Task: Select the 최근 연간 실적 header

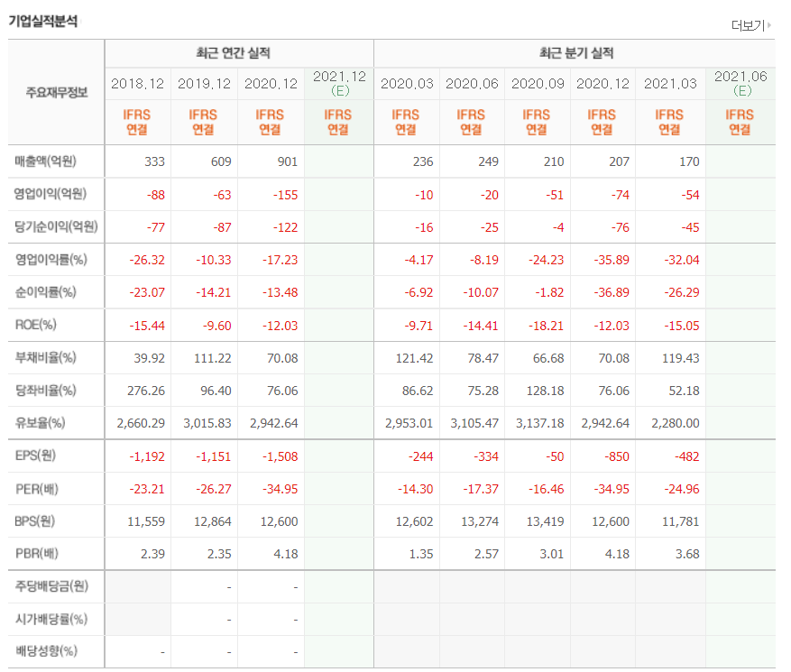Action: [233, 52]
